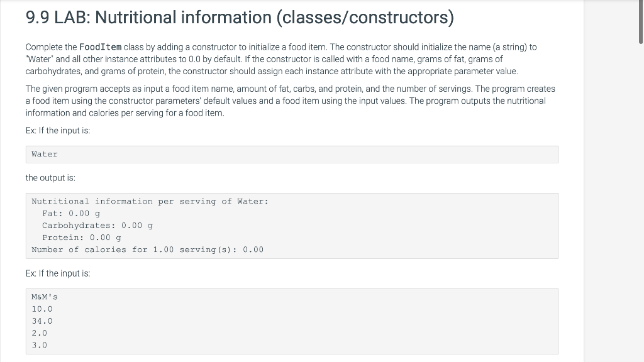The image size is (644, 362).
Task: Click the bold FoodItem class name
Action: point(101,48)
